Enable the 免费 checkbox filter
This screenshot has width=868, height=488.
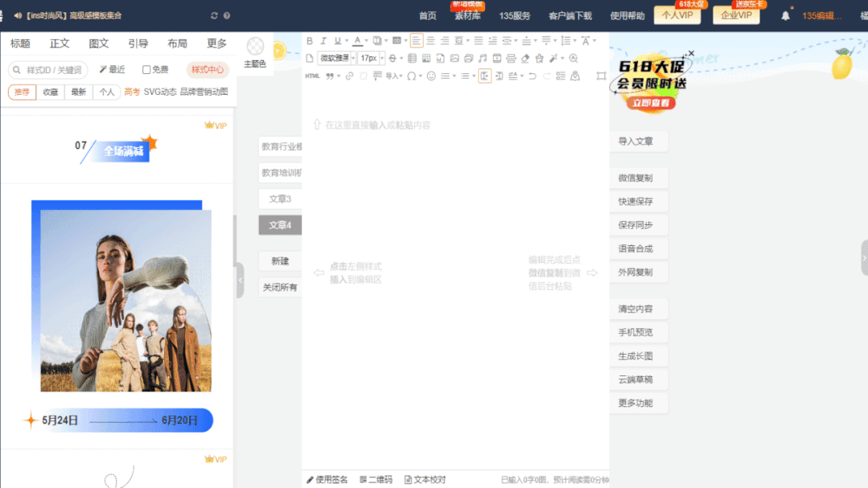coord(146,70)
